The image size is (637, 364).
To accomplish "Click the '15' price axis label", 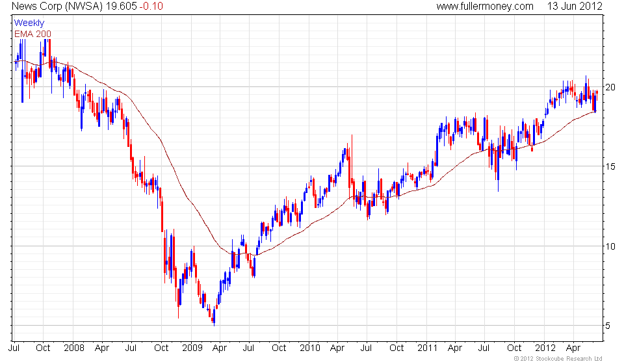I will pos(610,166).
